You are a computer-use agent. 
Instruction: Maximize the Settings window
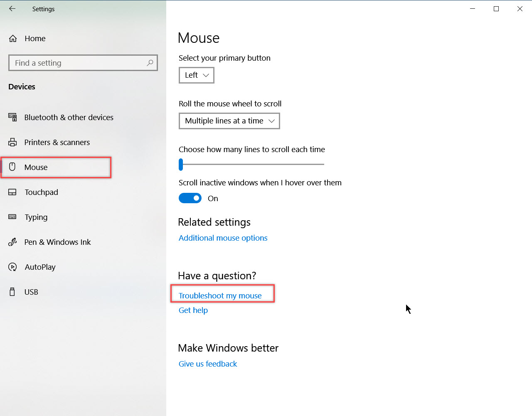[x=496, y=9]
